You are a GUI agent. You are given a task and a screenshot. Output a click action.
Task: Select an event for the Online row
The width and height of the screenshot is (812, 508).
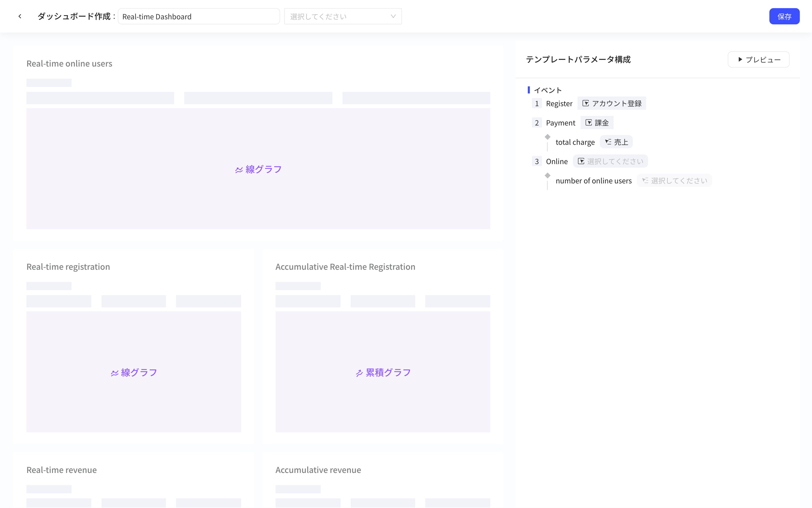tap(610, 161)
